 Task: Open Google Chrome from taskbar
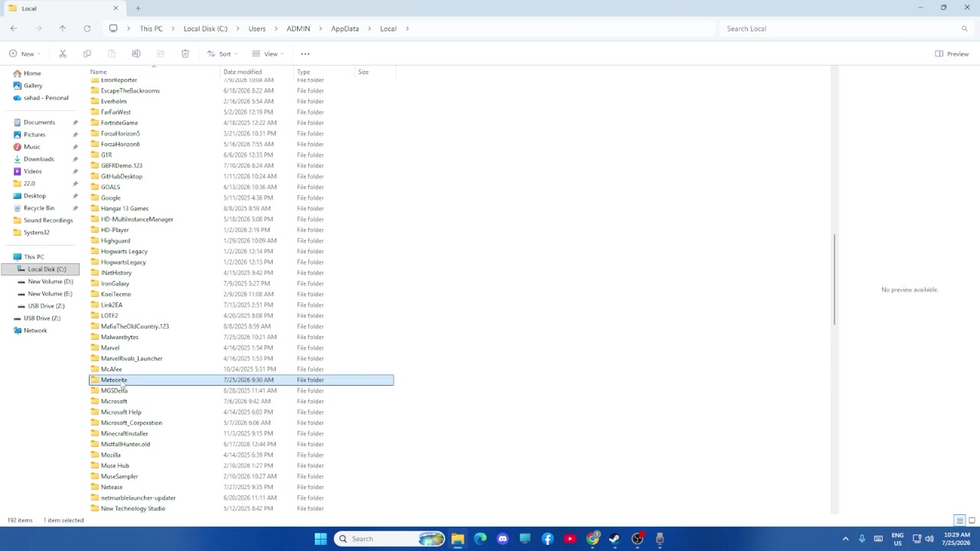(x=593, y=539)
